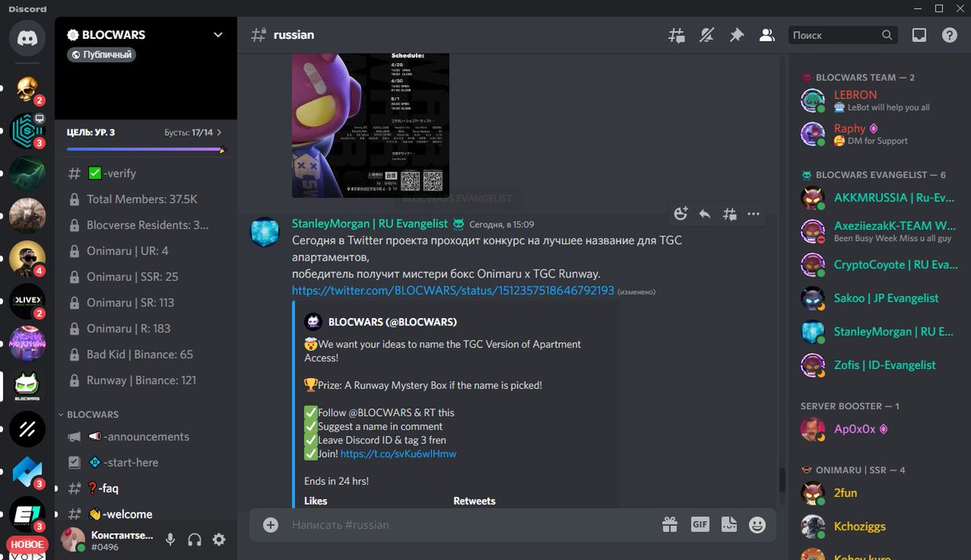Click StanleyMorgan | RU Evangelist message author name
This screenshot has height=560, width=971.
click(370, 224)
